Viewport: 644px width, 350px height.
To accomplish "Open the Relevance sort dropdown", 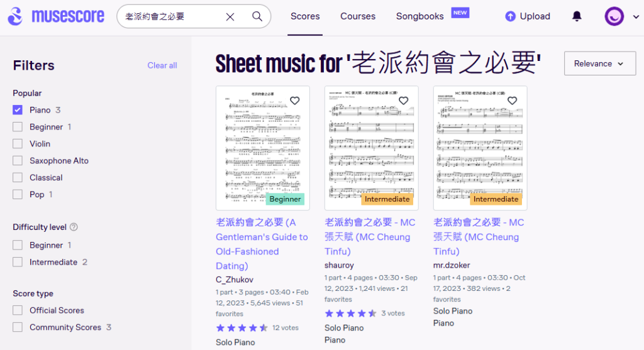I will point(599,63).
